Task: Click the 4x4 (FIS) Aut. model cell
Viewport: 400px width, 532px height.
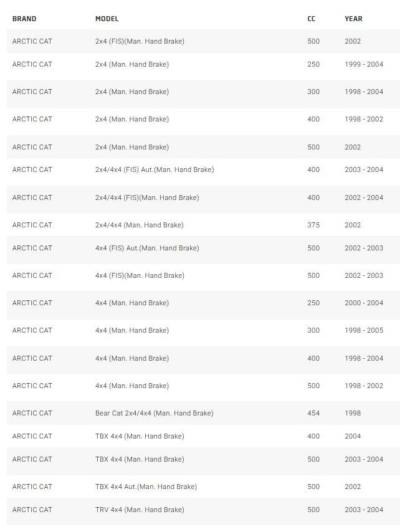Action: tap(146, 248)
